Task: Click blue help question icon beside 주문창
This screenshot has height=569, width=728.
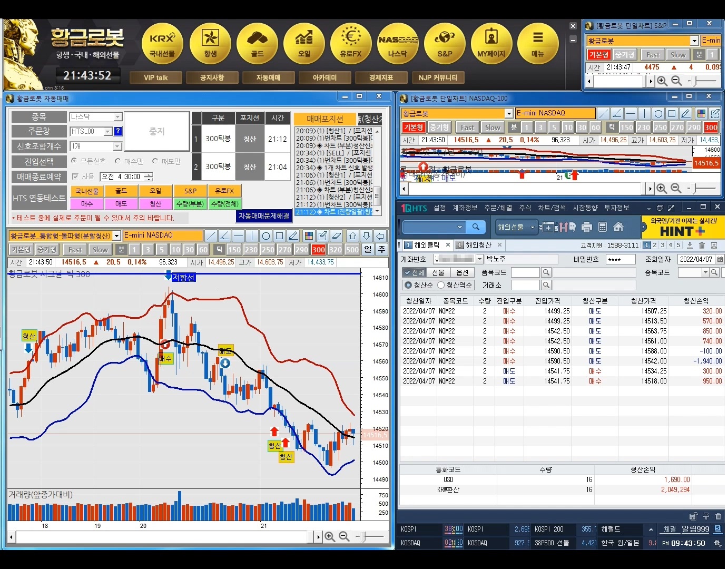Action: tap(118, 131)
